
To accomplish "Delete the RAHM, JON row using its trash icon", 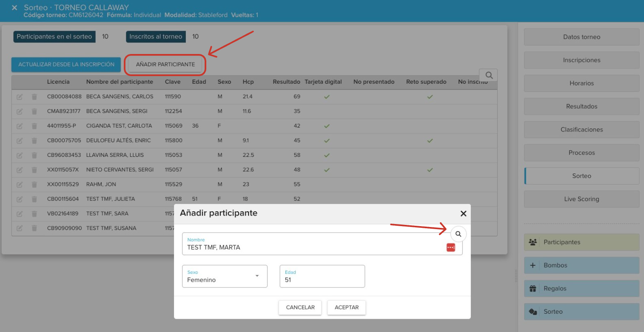I will [x=34, y=184].
